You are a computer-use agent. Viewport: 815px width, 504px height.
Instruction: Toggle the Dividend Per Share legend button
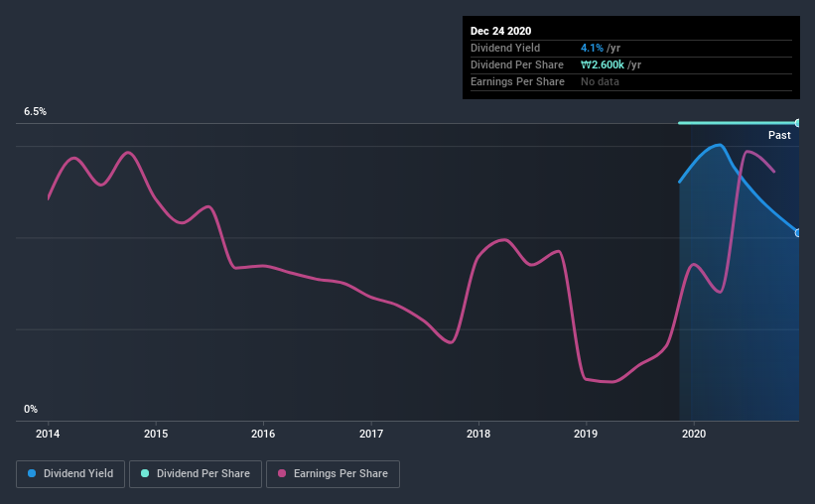tap(196, 474)
